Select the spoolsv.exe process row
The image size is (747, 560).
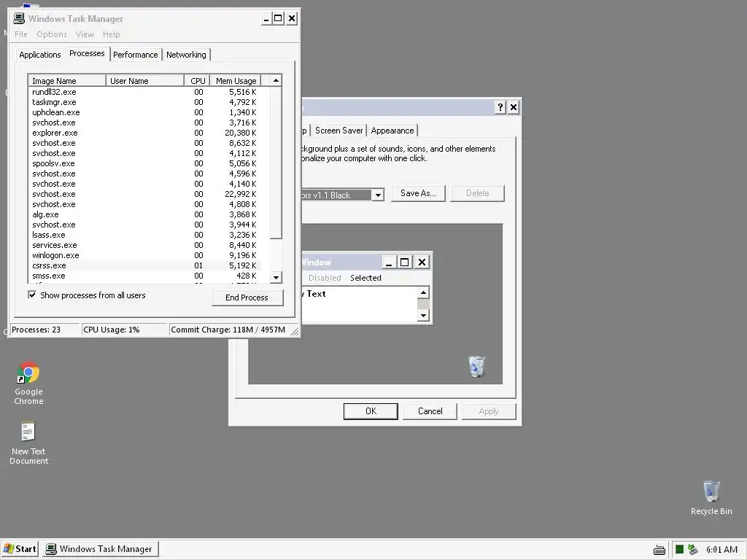pos(145,163)
